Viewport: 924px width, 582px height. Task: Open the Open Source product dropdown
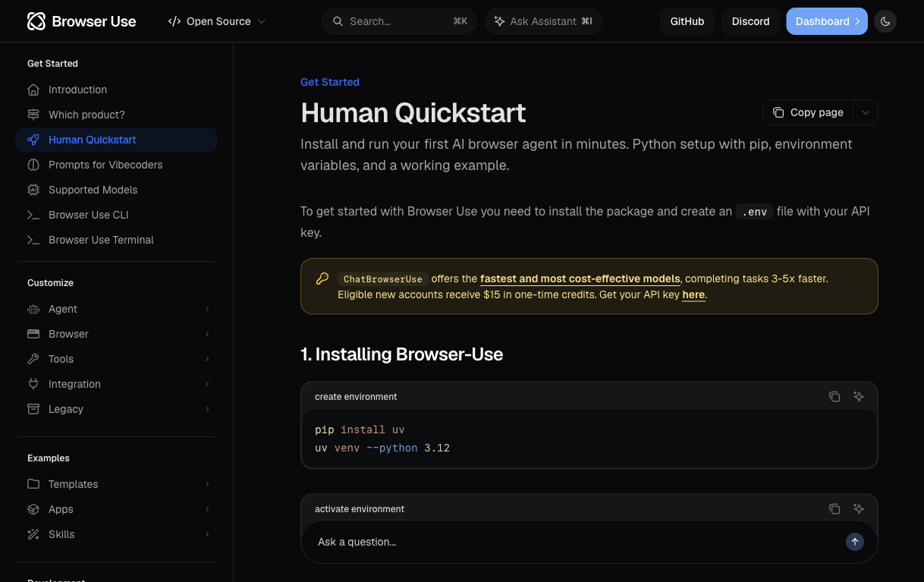point(217,21)
